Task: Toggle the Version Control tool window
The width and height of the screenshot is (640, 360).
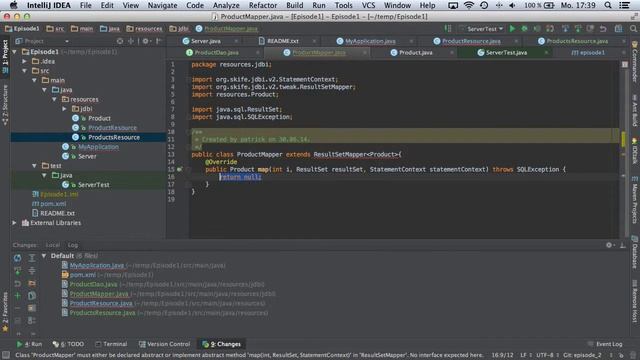Action: (164, 344)
